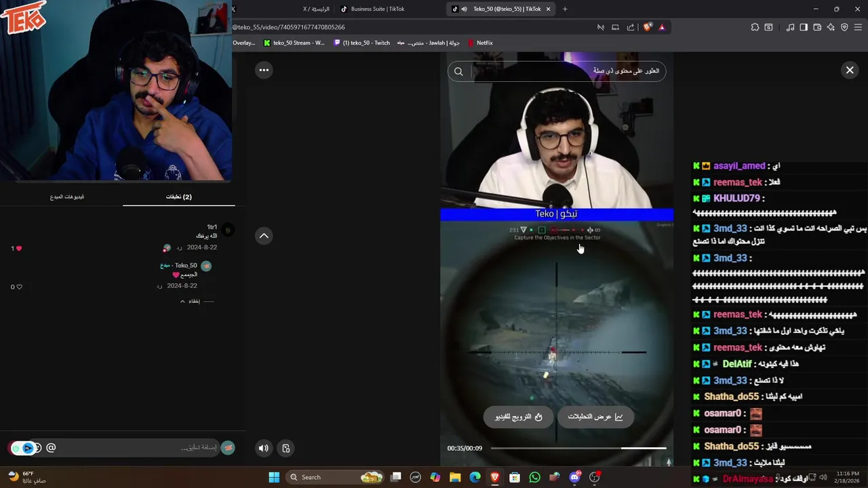The width and height of the screenshot is (868, 488).
Task: Close the TikTok video viewer
Action: [x=849, y=70]
